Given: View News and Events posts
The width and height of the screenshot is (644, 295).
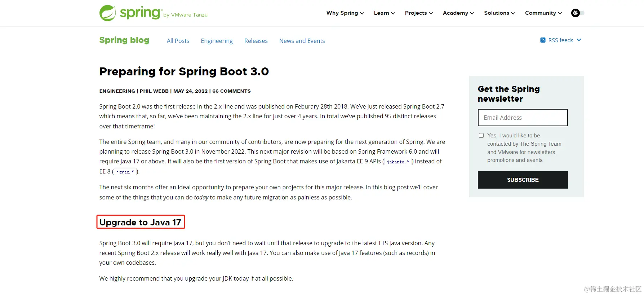Looking at the screenshot, I should pos(302,41).
